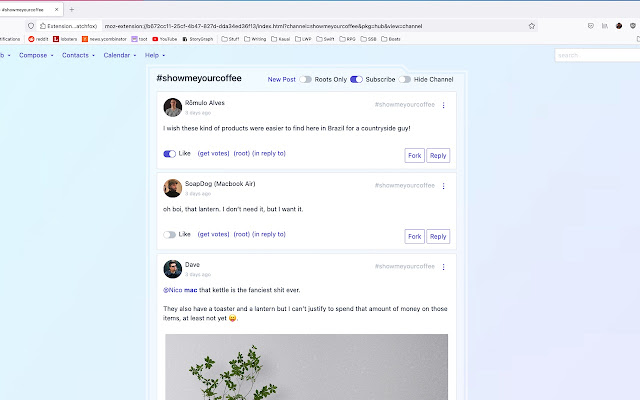Click the round avatar extension icon in the toolbar
Image resolution: width=640 pixels, height=400 pixels.
pyautogui.click(x=619, y=26)
